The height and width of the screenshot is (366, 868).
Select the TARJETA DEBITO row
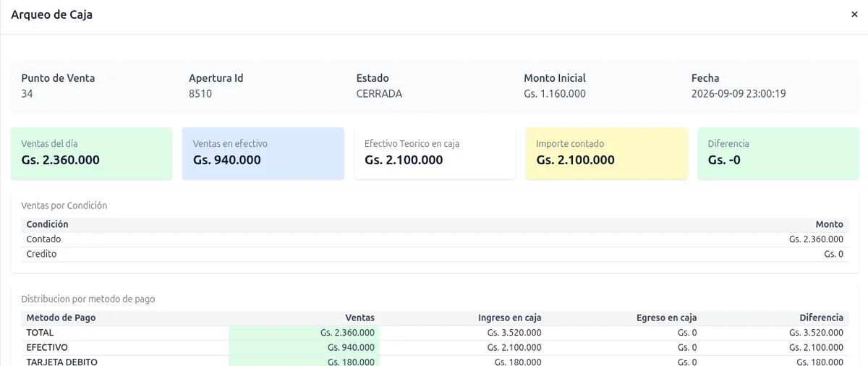[435, 362]
